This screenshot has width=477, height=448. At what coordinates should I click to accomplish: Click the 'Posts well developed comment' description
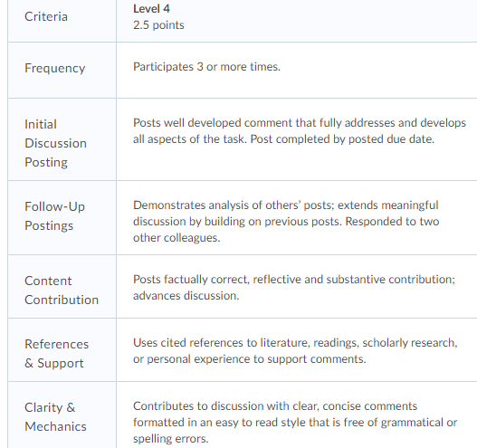[x=300, y=131]
